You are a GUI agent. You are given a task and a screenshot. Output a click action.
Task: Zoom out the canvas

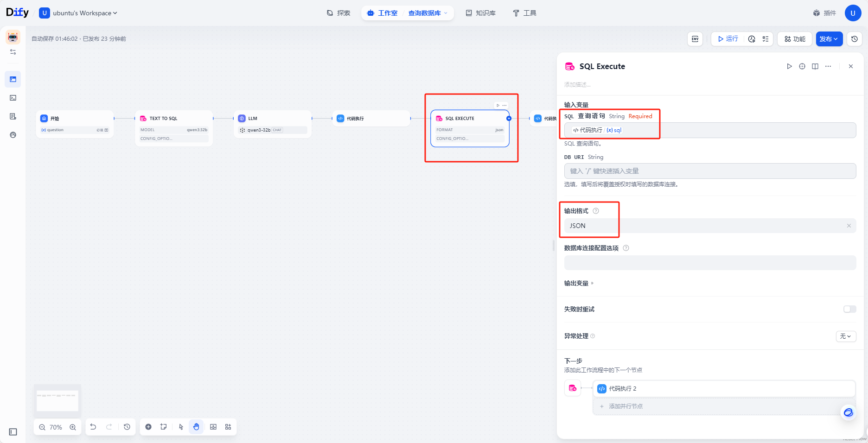pyautogui.click(x=42, y=427)
